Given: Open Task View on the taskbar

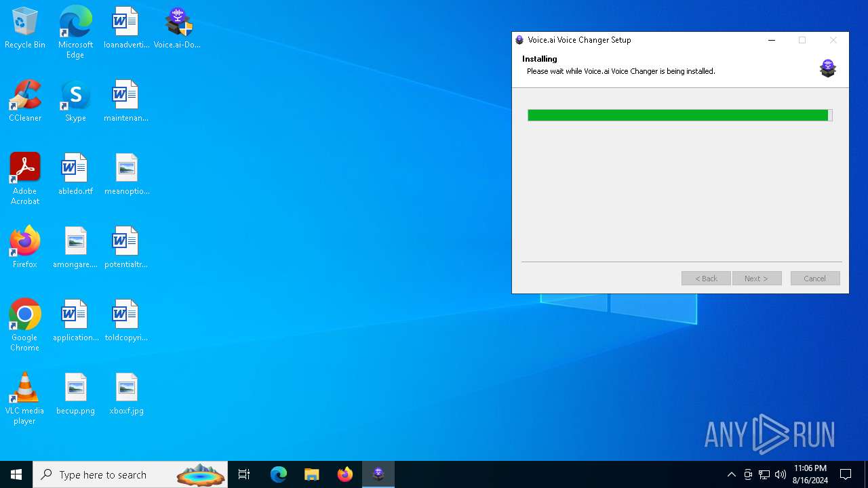Looking at the screenshot, I should (244, 474).
